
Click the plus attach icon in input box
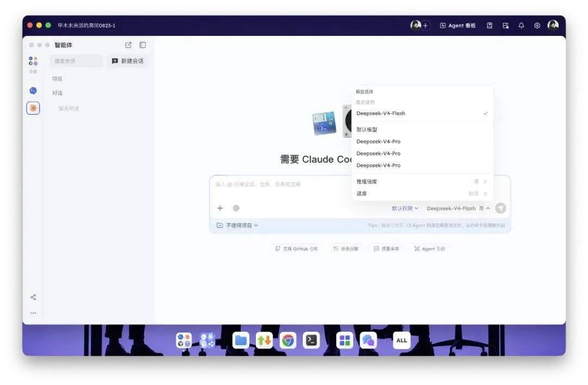(x=220, y=208)
